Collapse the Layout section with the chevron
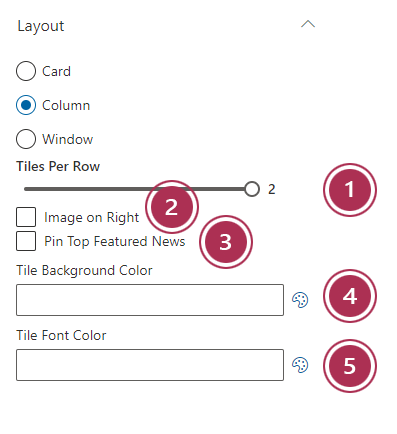Image resolution: width=397 pixels, height=434 pixels. pyautogui.click(x=308, y=24)
